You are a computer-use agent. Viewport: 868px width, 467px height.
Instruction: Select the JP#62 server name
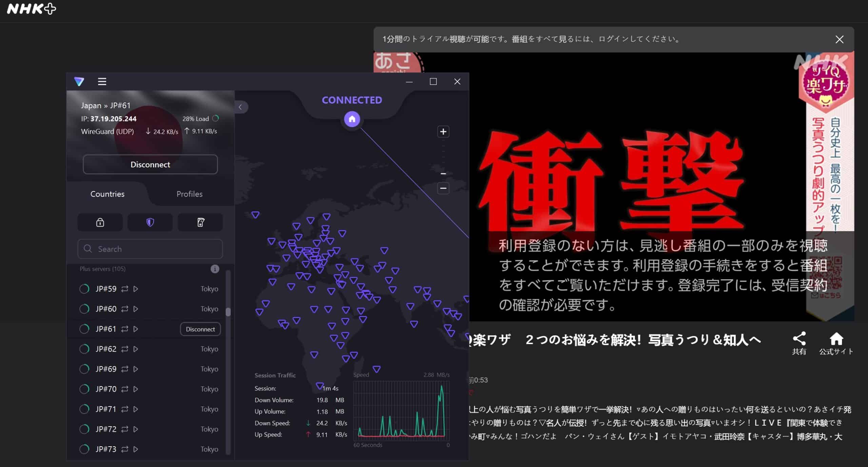pos(106,349)
